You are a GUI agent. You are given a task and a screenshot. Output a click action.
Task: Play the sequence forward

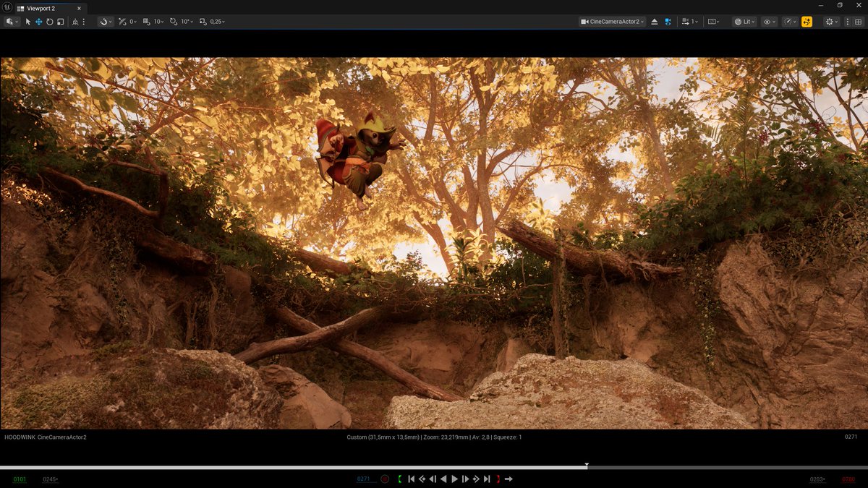coord(454,479)
